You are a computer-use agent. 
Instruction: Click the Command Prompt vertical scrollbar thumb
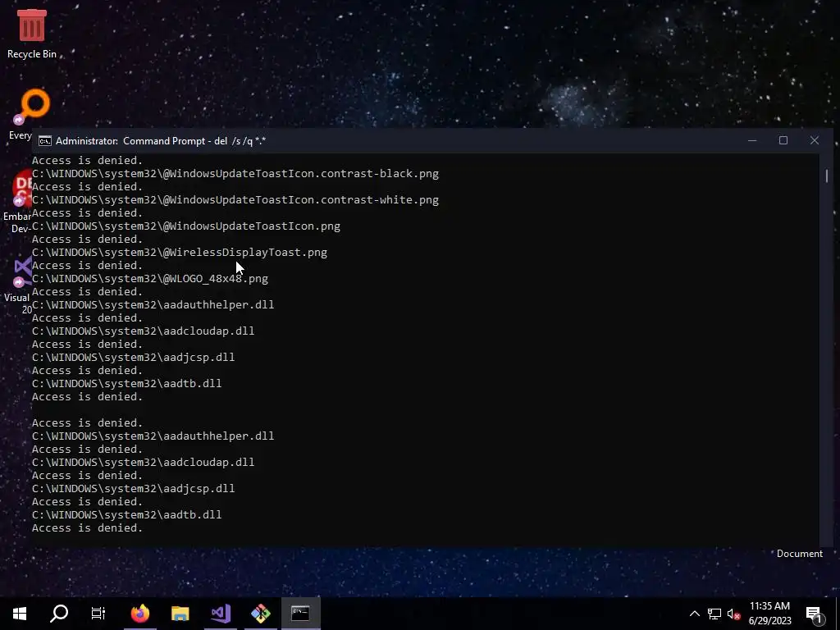coord(827,176)
